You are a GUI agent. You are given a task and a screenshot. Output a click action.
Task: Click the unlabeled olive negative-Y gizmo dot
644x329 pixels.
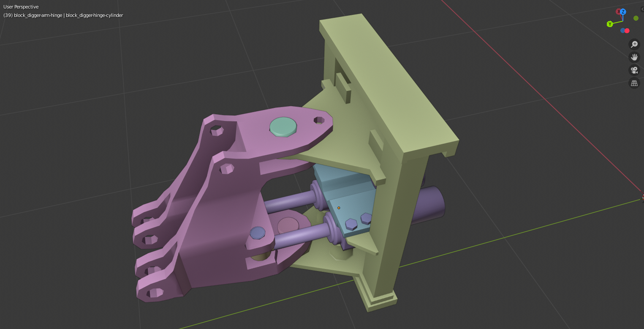[x=636, y=18]
